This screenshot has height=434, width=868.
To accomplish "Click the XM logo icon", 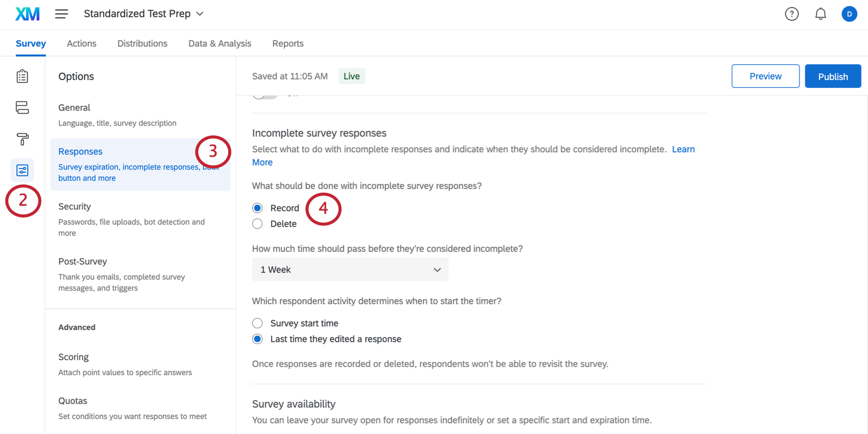I will pos(28,14).
